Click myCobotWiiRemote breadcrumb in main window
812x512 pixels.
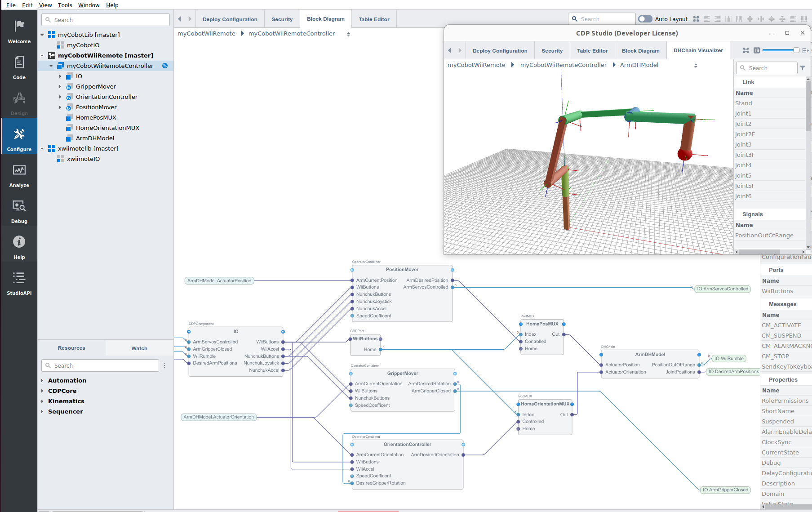click(206, 33)
